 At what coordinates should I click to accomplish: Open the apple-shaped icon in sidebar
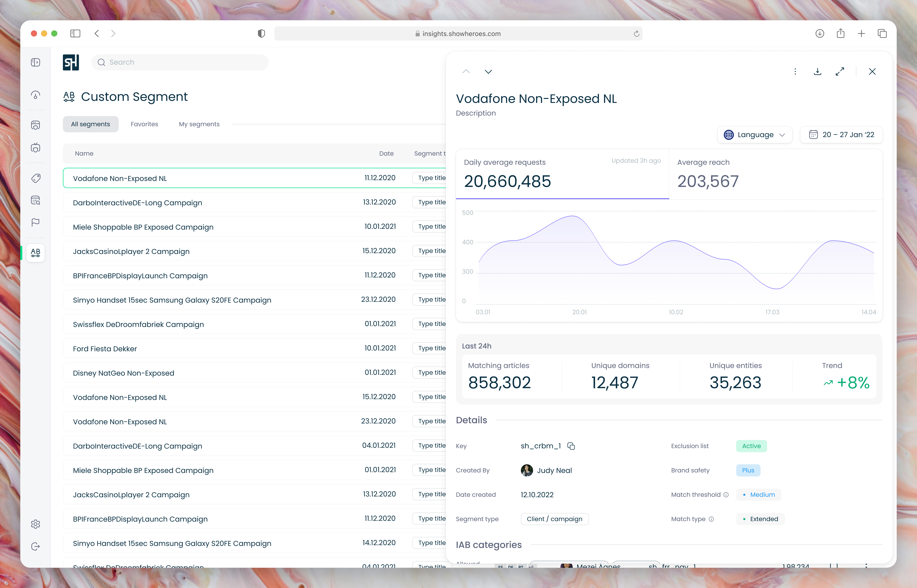coord(36,148)
